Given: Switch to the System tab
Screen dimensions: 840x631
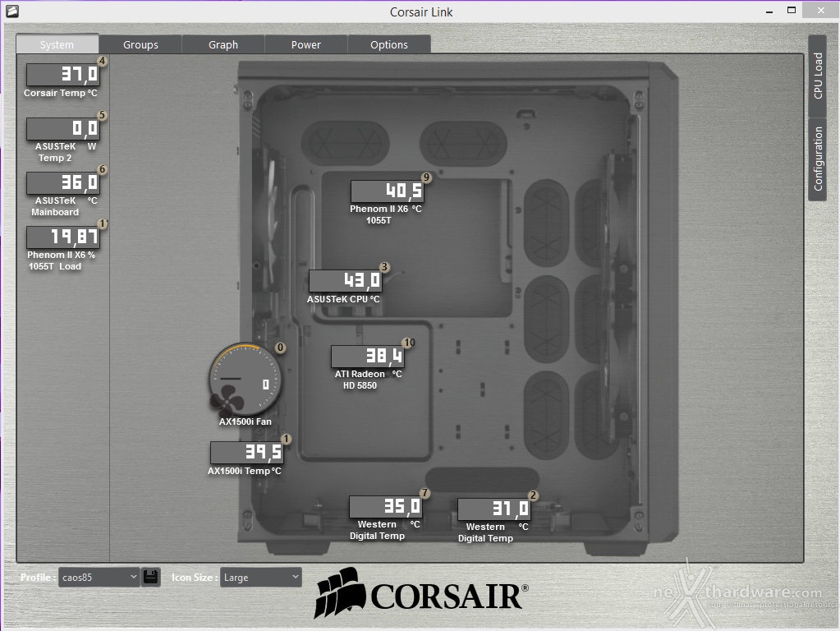Looking at the screenshot, I should (x=57, y=44).
